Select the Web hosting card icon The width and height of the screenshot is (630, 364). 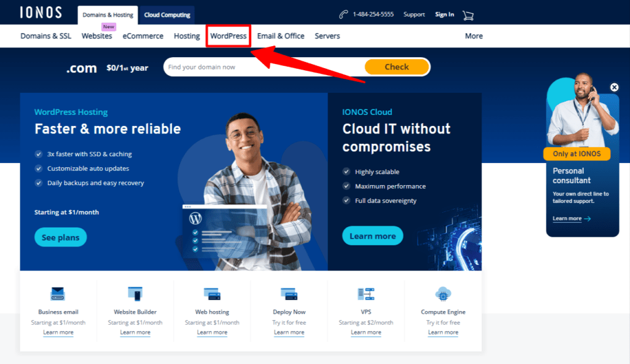coord(212,294)
